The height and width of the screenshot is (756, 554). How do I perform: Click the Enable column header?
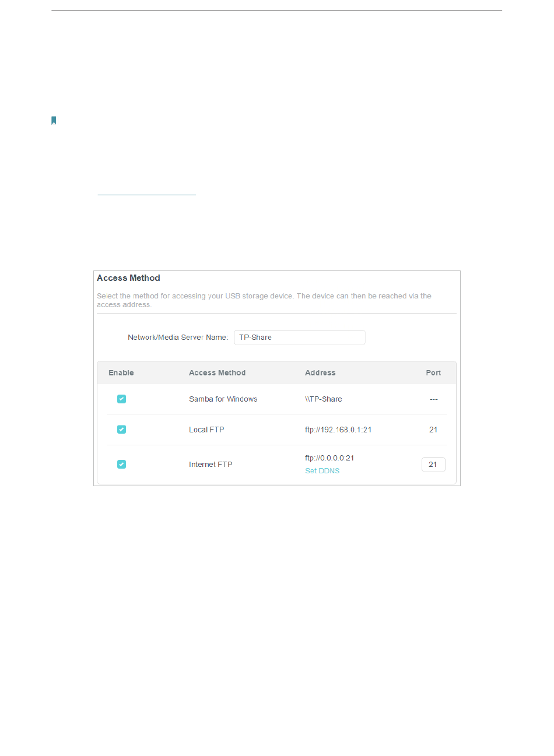(121, 373)
